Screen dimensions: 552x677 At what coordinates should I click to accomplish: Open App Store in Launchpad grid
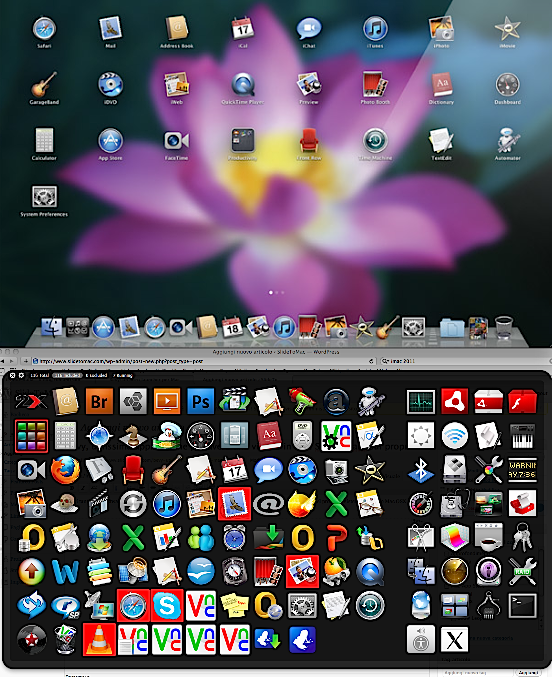click(110, 140)
